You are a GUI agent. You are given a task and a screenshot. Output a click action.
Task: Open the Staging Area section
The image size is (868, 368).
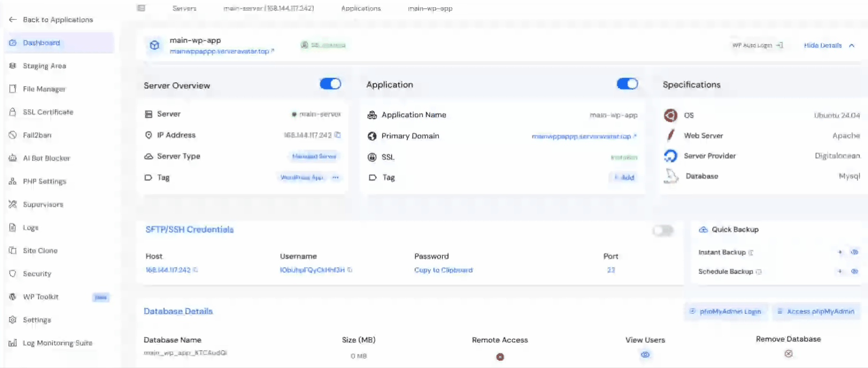[x=44, y=66]
